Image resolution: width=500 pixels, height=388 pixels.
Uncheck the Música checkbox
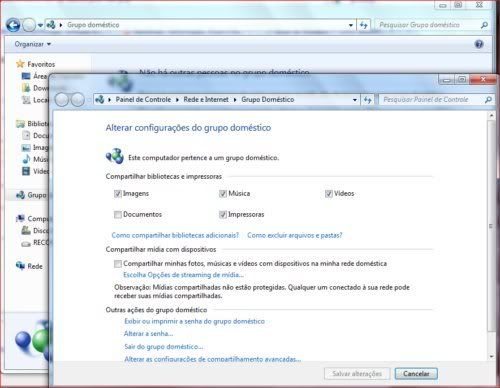pos(223,194)
